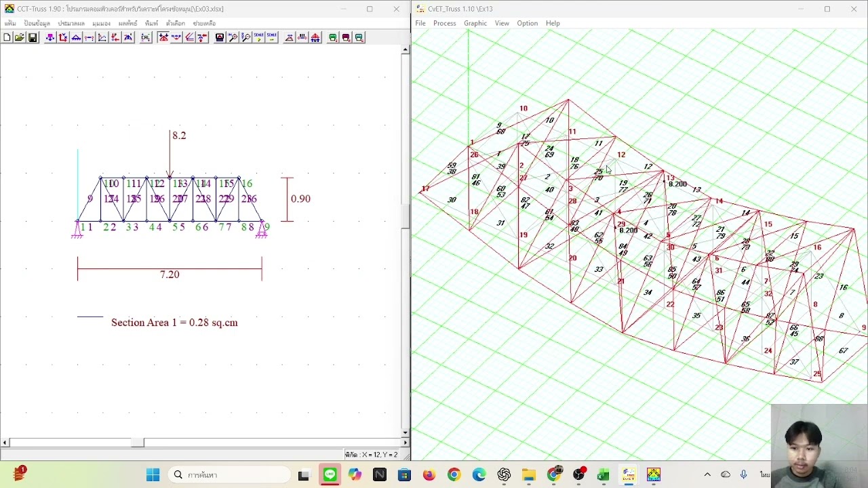The width and height of the screenshot is (868, 488).
Task: Click the 7.20 span dimension label
Action: (170, 274)
